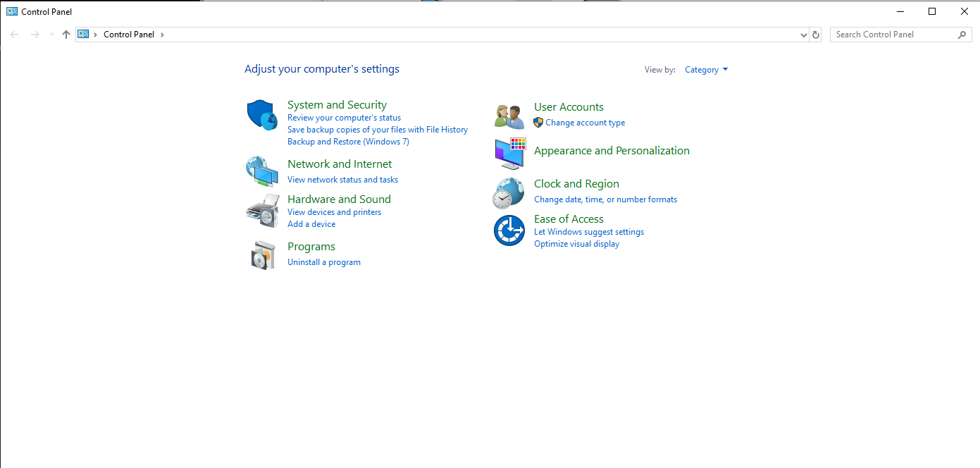This screenshot has width=980, height=468.
Task: Click View network status and tasks
Action: tap(342, 180)
